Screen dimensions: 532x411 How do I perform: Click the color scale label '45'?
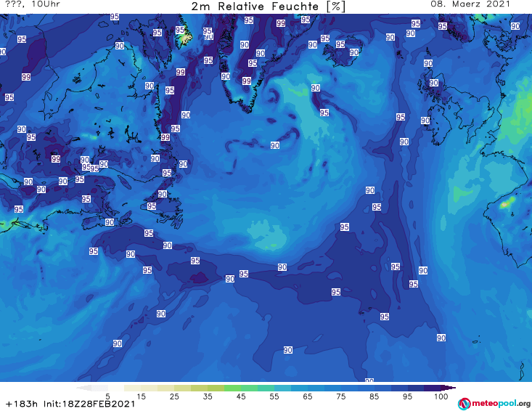tap(241, 396)
